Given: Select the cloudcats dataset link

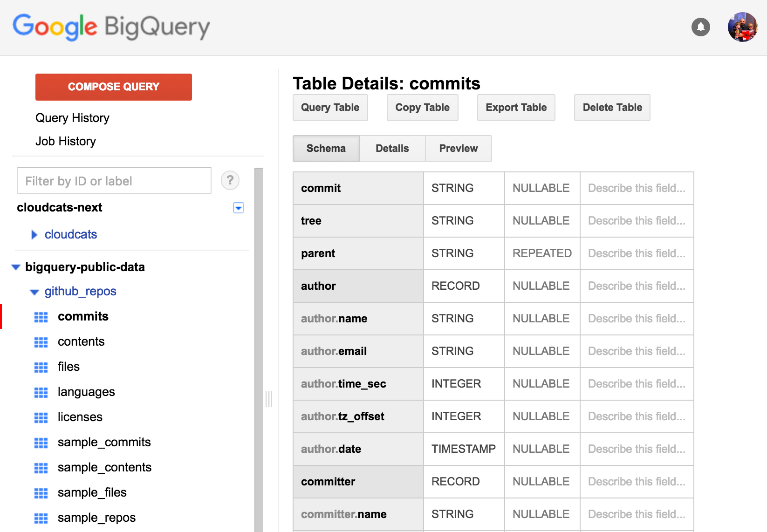Looking at the screenshot, I should (x=71, y=234).
